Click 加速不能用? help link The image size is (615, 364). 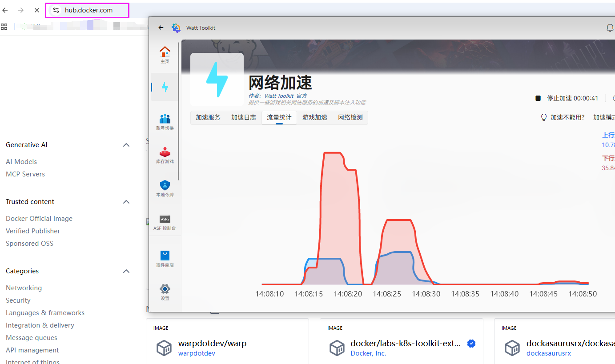click(x=567, y=117)
